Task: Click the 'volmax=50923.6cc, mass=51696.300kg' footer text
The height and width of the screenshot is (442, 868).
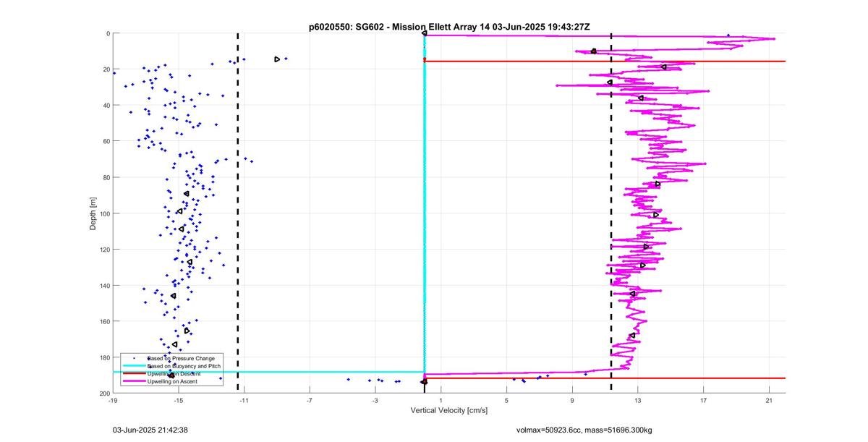Action: [x=584, y=430]
